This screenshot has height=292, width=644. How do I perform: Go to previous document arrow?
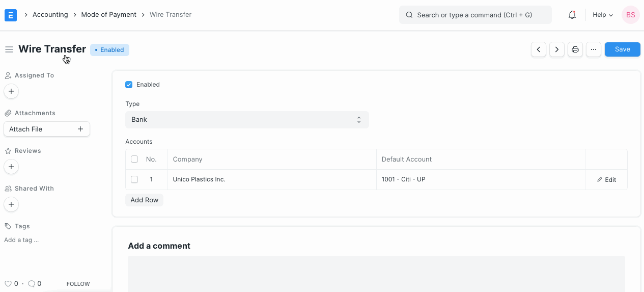[x=539, y=49]
